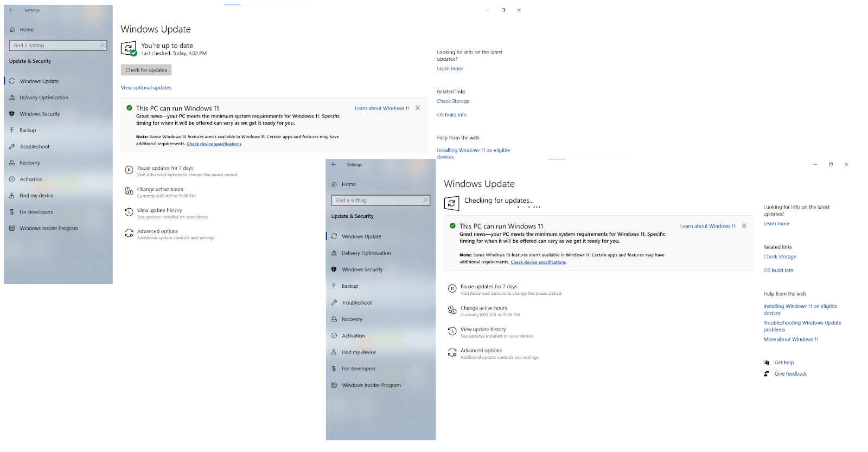
Task: Click Learn about Windows 11 in lower-right window
Action: click(708, 227)
